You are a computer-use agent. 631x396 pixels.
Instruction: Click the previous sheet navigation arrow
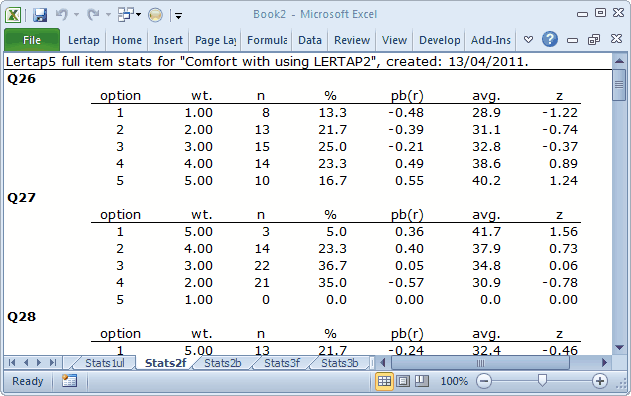point(26,363)
